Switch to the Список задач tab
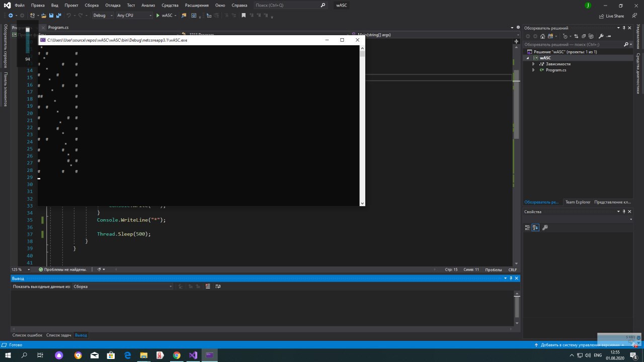This screenshot has width=644, height=362. pyautogui.click(x=59, y=335)
